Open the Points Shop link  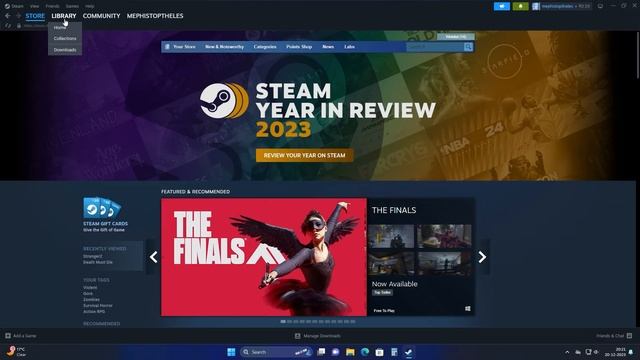coord(299,47)
